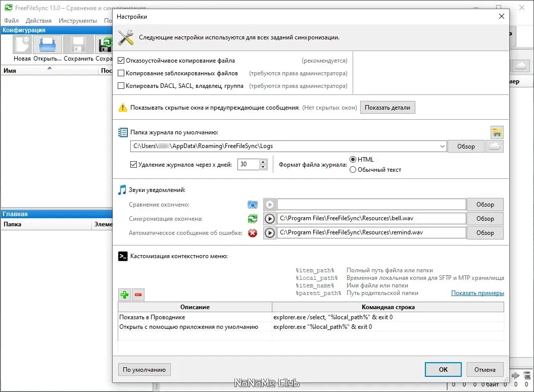Click cloud icon in main window right side
The height and width of the screenshot is (392, 534).
pos(521,65)
